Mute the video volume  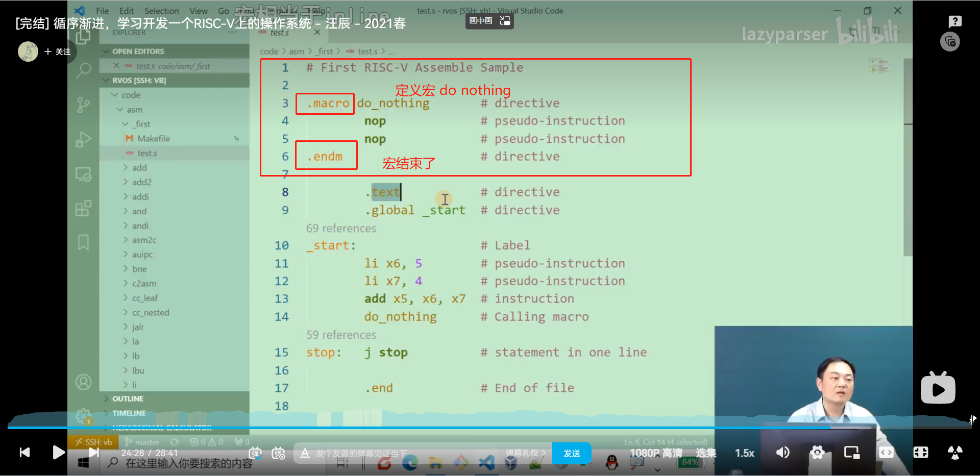pyautogui.click(x=782, y=453)
